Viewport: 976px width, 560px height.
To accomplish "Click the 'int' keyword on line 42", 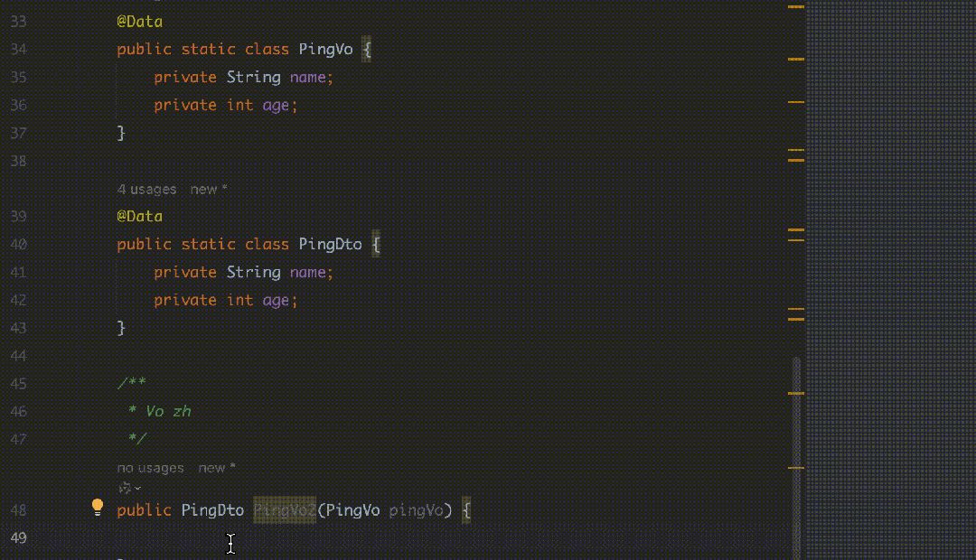I will (x=239, y=300).
